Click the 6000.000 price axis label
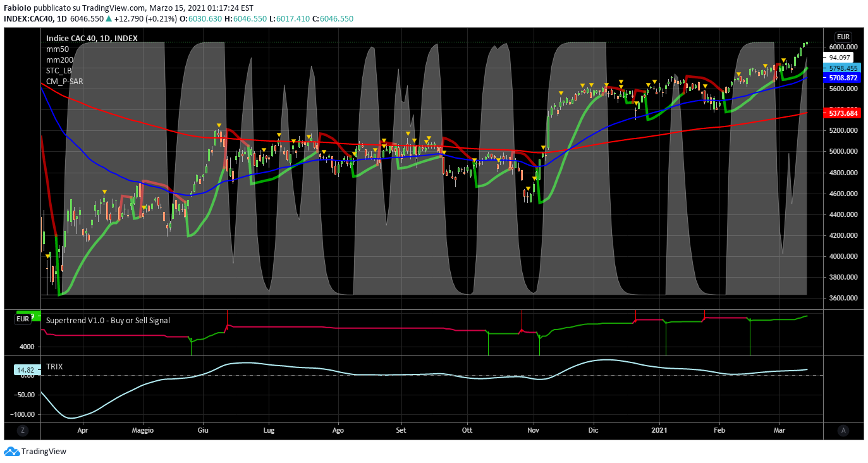This screenshot has width=868, height=463. (843, 47)
